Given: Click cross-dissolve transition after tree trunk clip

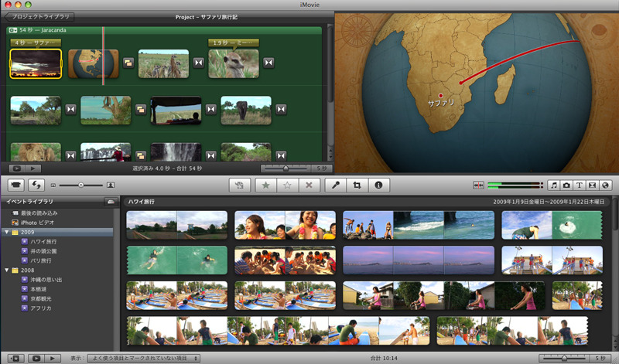Looking at the screenshot, I should (141, 109).
